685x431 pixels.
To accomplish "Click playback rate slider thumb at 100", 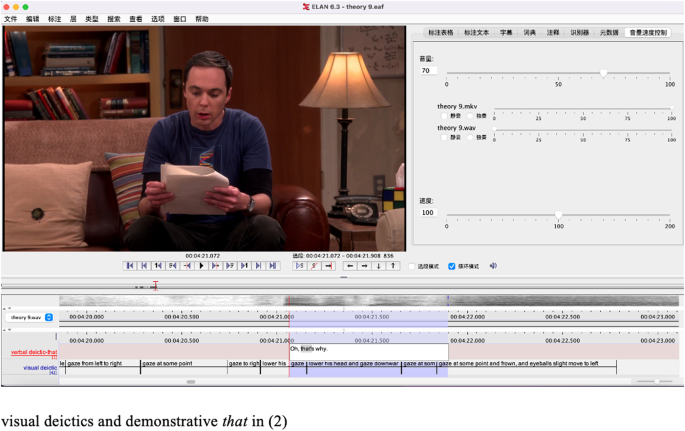I will pos(558,215).
